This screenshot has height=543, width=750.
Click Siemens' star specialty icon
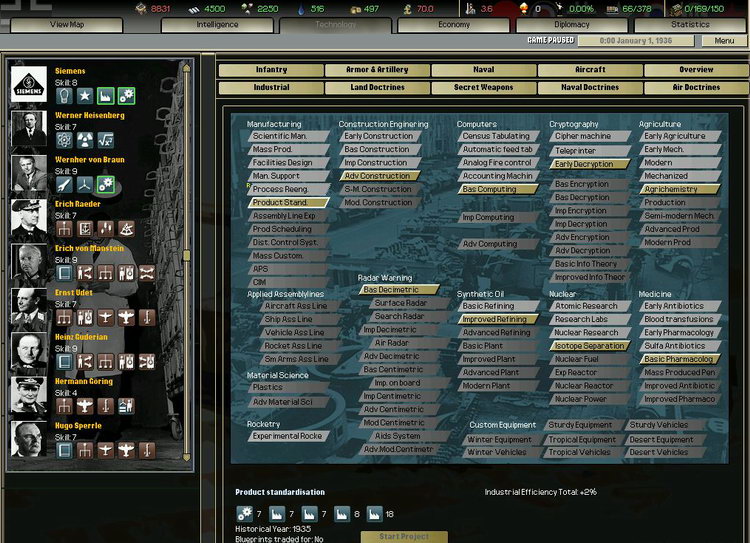point(85,96)
